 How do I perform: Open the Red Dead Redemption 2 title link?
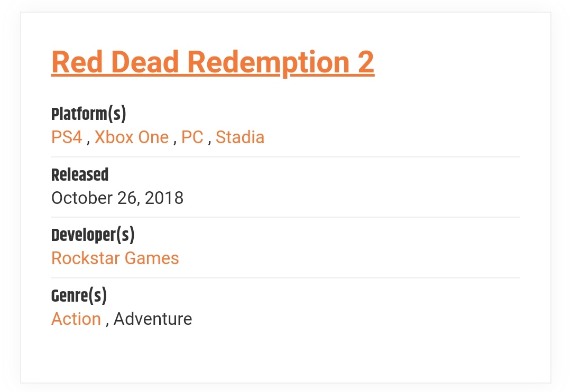point(213,62)
